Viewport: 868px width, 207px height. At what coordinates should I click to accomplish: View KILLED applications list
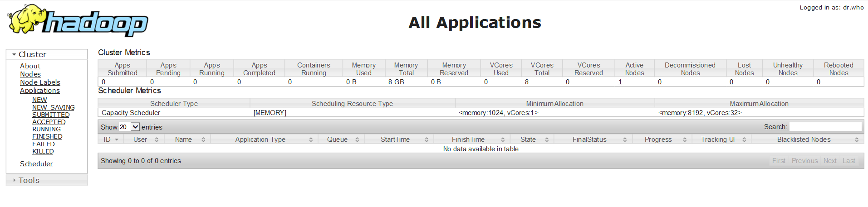click(x=43, y=151)
